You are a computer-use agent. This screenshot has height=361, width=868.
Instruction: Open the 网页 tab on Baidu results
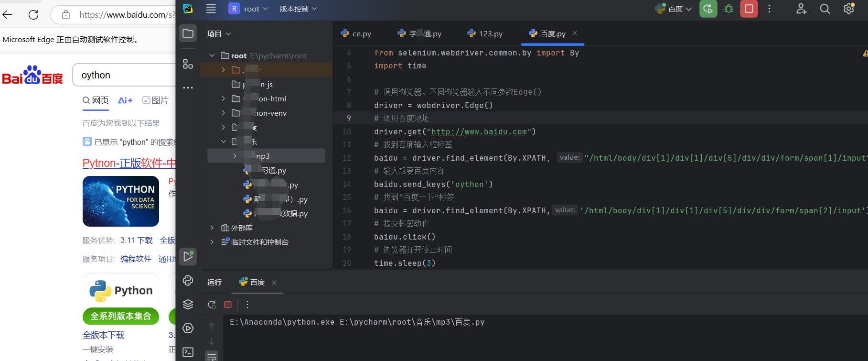pyautogui.click(x=96, y=100)
